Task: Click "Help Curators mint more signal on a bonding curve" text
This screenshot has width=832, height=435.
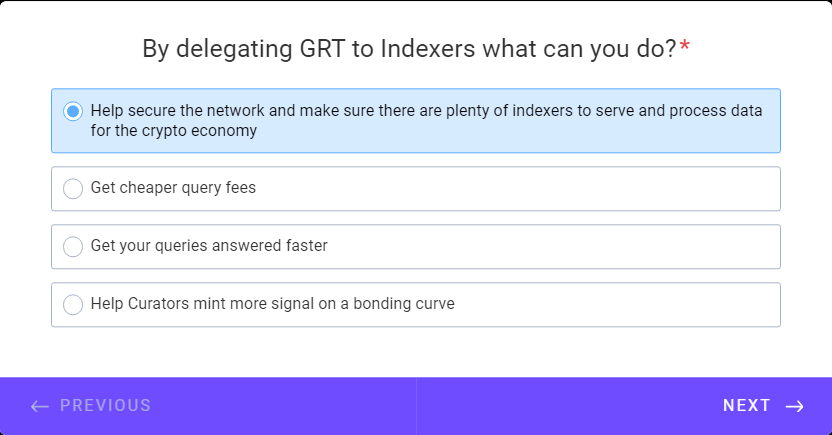Action: tap(273, 303)
